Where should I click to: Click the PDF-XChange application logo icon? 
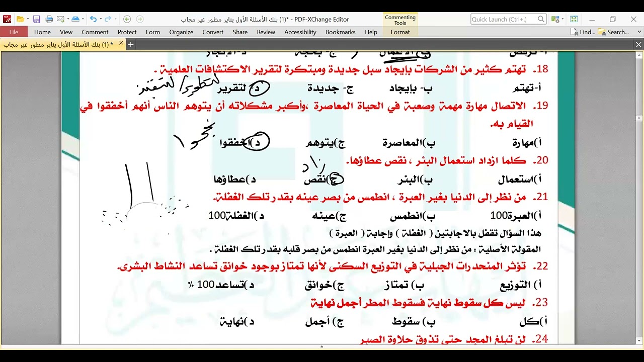[x=7, y=19]
